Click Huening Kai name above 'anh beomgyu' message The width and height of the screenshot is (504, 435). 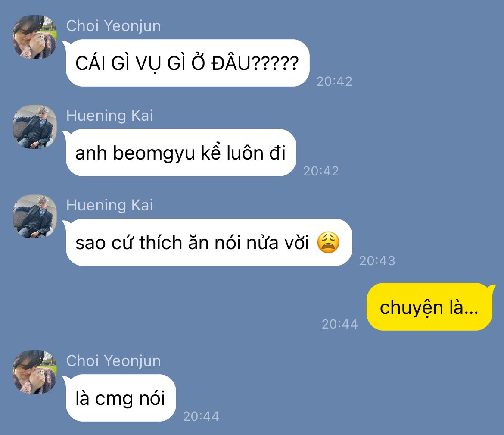[x=109, y=116]
